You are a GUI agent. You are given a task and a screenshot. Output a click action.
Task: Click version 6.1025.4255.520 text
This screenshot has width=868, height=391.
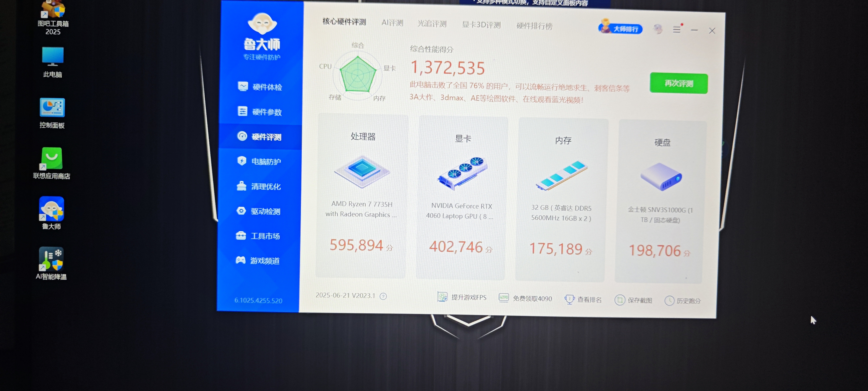coord(258,300)
